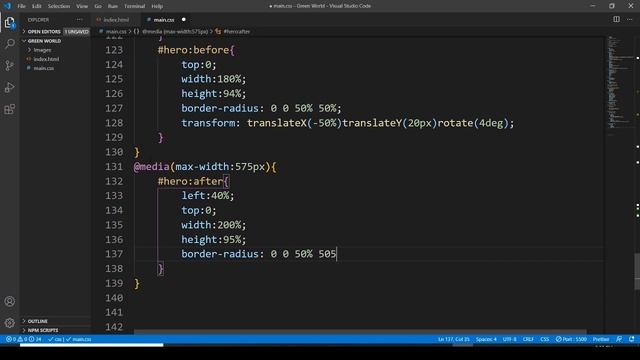
Task: Click the #hero:before selector text
Action: [193, 50]
